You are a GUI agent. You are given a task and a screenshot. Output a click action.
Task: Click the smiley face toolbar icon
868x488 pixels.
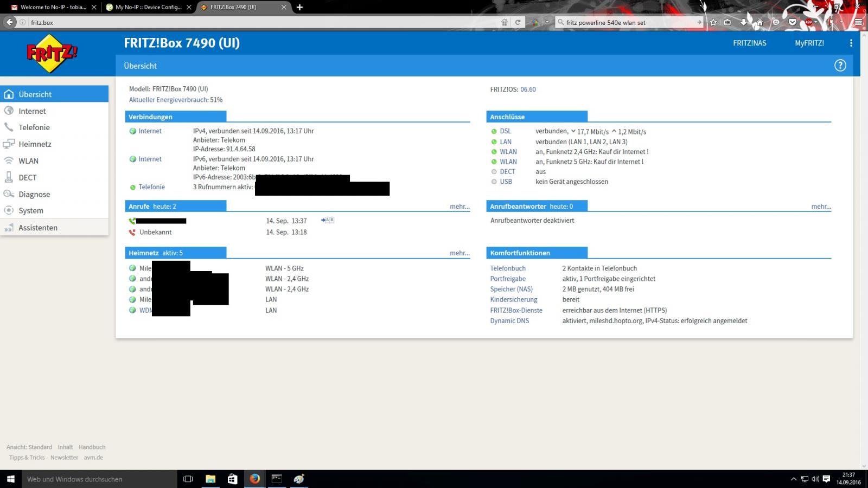point(776,22)
